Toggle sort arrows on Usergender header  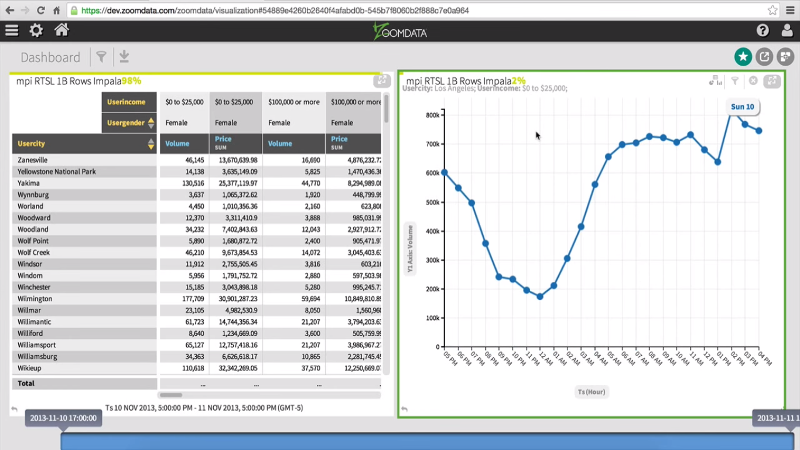pos(151,123)
